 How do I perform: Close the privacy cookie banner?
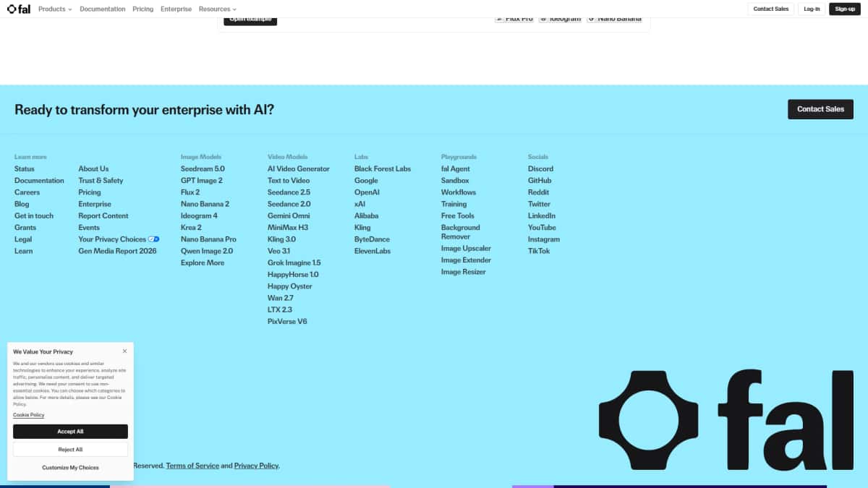124,351
